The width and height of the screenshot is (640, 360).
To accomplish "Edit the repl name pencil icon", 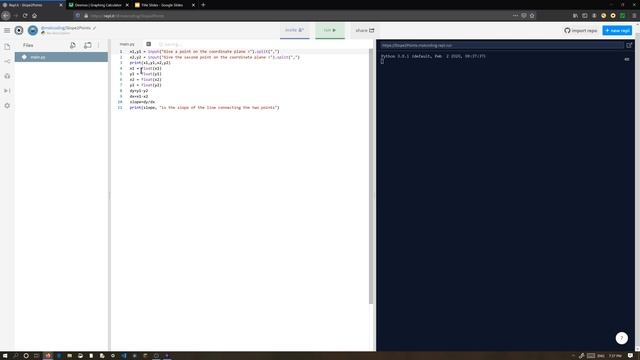I will coord(94,28).
